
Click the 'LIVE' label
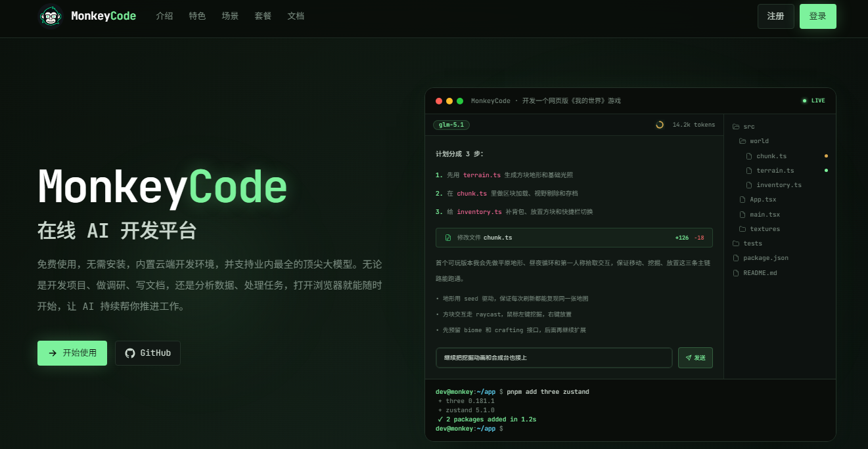pos(818,100)
